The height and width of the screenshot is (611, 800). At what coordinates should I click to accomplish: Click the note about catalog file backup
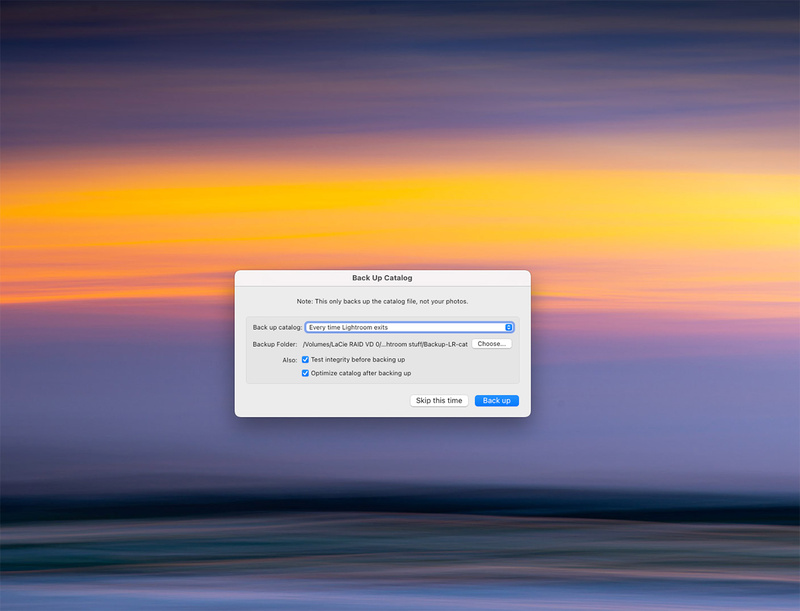[x=382, y=300]
